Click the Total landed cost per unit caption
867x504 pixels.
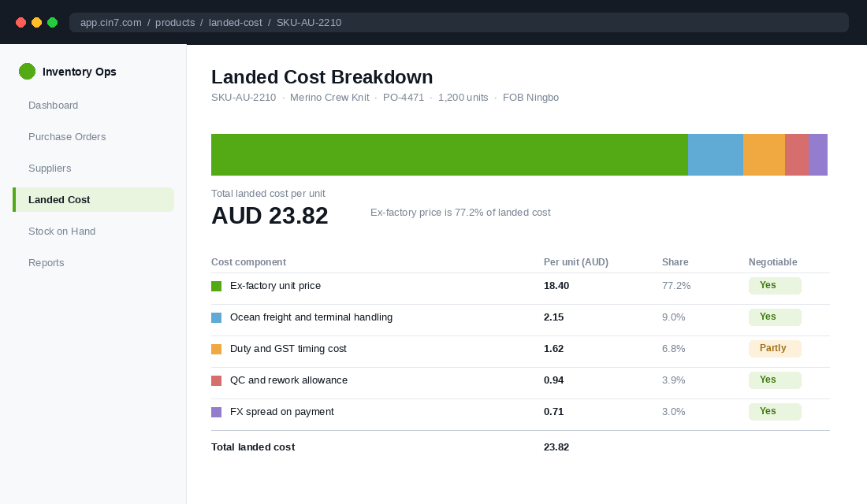coord(268,194)
